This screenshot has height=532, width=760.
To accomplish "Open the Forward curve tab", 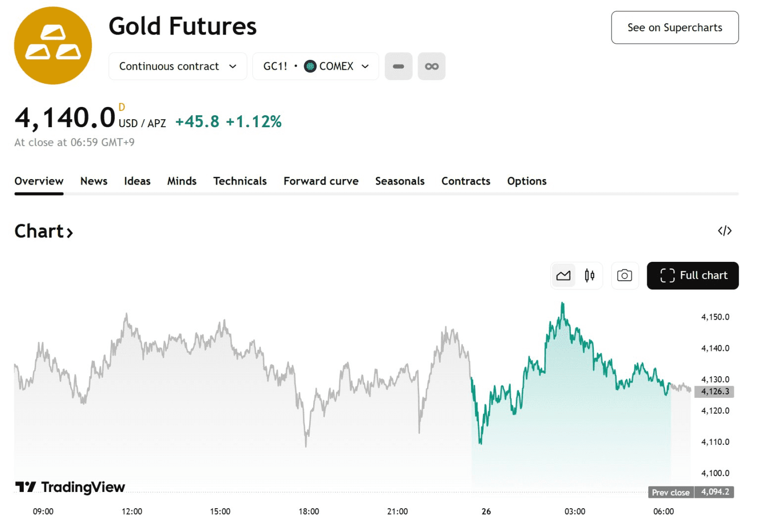I will click(x=321, y=181).
